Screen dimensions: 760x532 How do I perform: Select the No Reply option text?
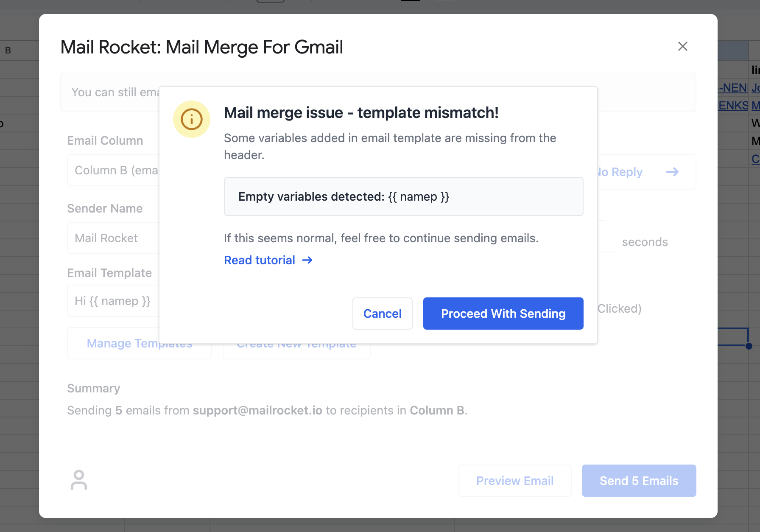pyautogui.click(x=620, y=172)
